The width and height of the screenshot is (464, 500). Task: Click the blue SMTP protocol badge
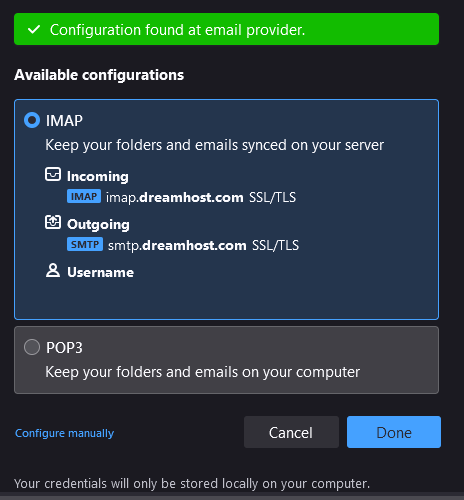(85, 244)
